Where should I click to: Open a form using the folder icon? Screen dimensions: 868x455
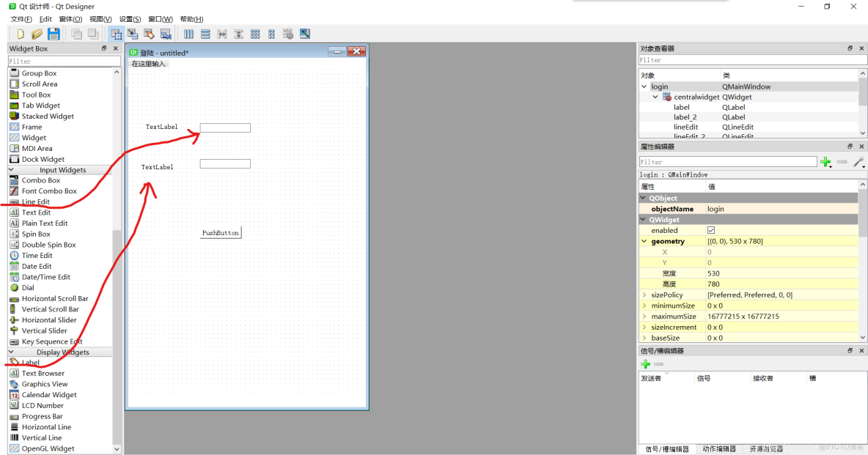coord(36,33)
